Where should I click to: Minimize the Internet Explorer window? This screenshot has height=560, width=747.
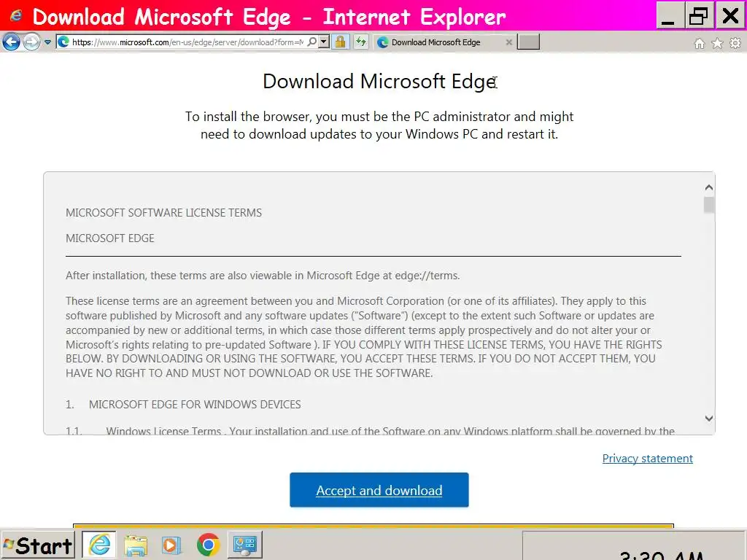[x=670, y=16]
